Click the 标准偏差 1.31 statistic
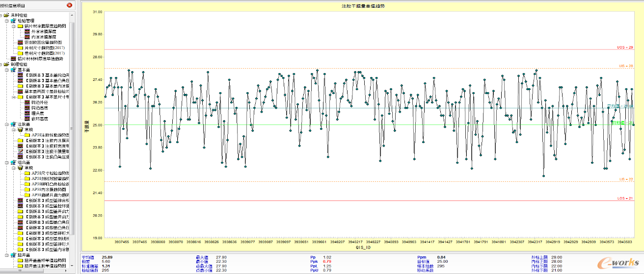The width and height of the screenshot is (644, 274). tap(96, 266)
